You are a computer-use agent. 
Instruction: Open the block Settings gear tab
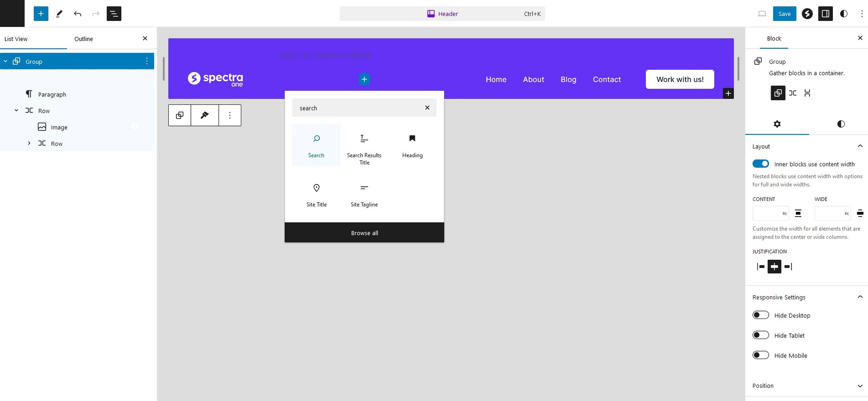tap(777, 124)
